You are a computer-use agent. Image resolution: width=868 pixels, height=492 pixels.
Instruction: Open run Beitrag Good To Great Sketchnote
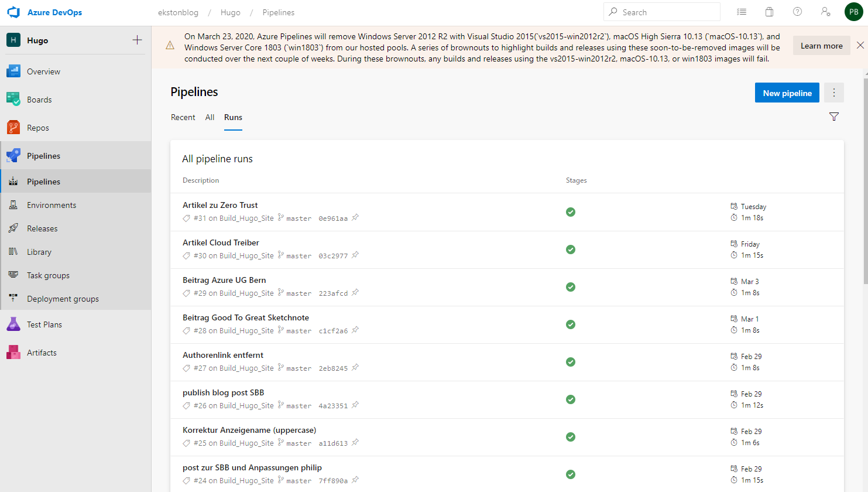point(246,317)
